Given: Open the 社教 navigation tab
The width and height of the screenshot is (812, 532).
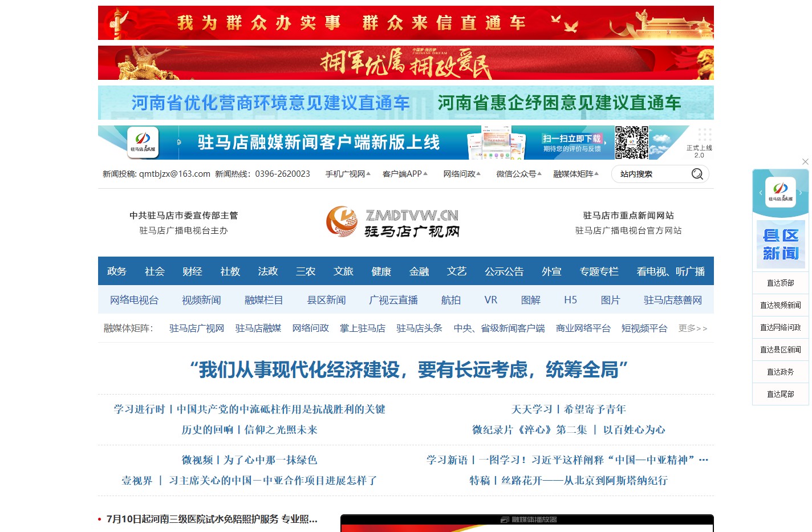Looking at the screenshot, I should point(230,271).
